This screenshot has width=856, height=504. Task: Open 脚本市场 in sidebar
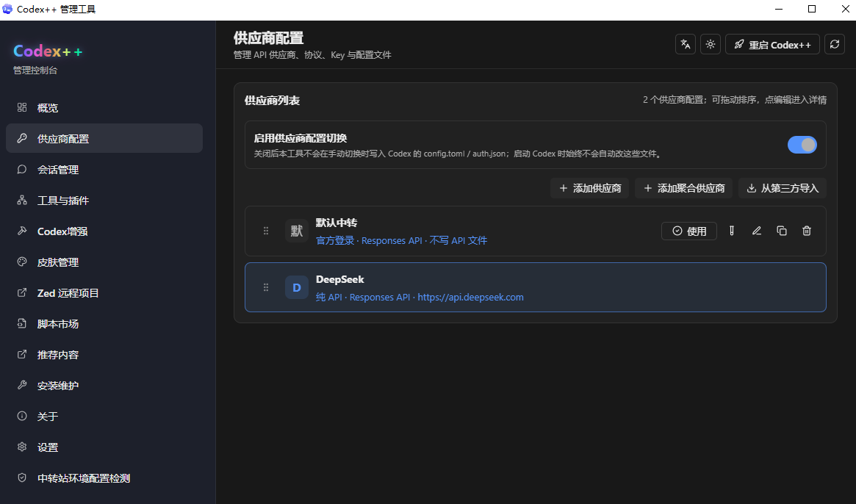(104, 323)
